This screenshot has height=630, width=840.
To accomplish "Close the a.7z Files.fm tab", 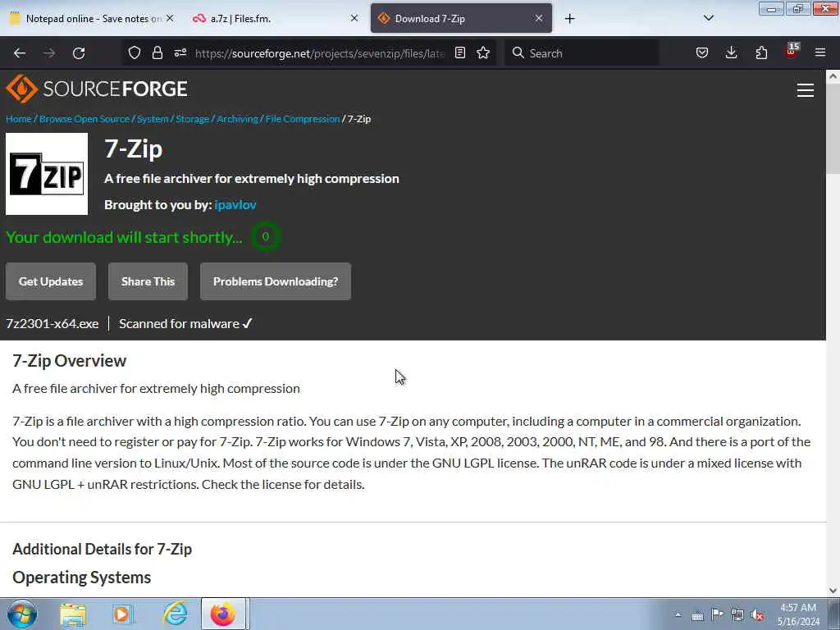I will (354, 18).
